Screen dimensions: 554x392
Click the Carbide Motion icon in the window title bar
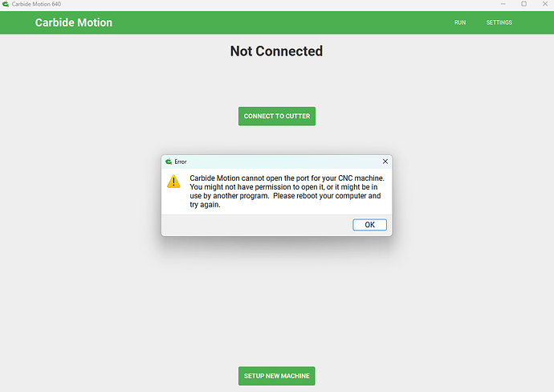[6, 4]
